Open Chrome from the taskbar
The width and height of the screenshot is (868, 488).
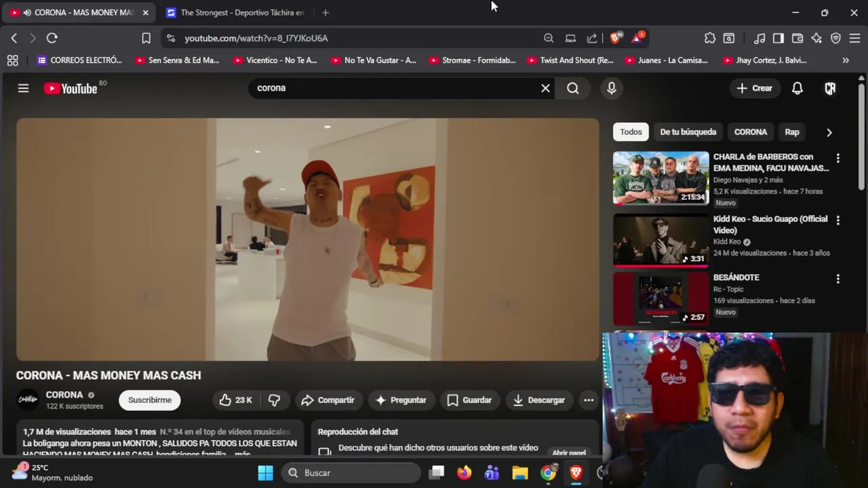pyautogui.click(x=548, y=473)
